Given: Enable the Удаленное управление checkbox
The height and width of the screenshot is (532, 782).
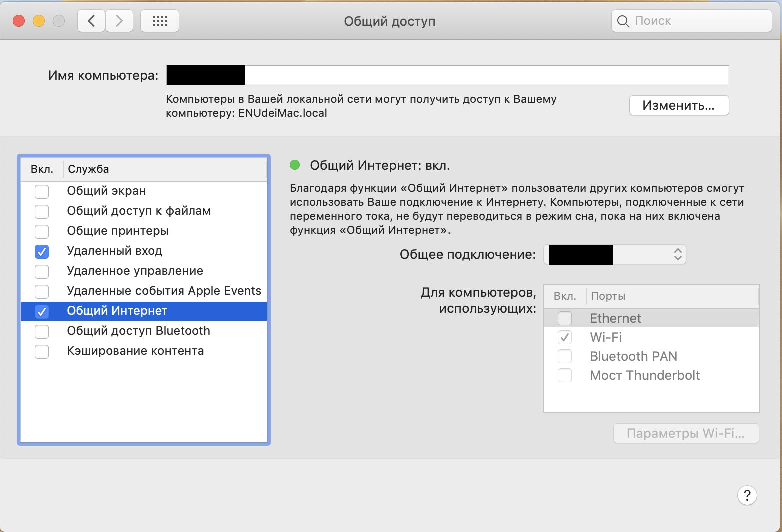Looking at the screenshot, I should click(x=42, y=271).
